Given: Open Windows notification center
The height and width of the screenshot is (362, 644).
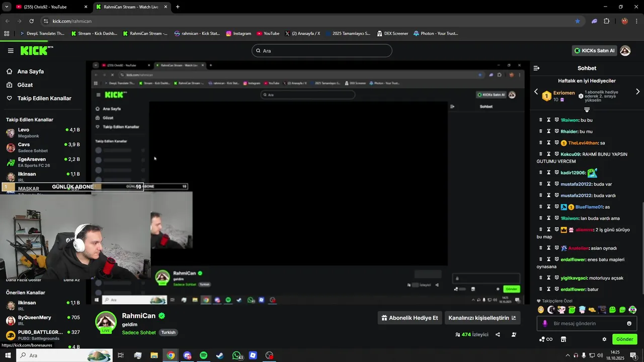Looking at the screenshot, I should 633,355.
